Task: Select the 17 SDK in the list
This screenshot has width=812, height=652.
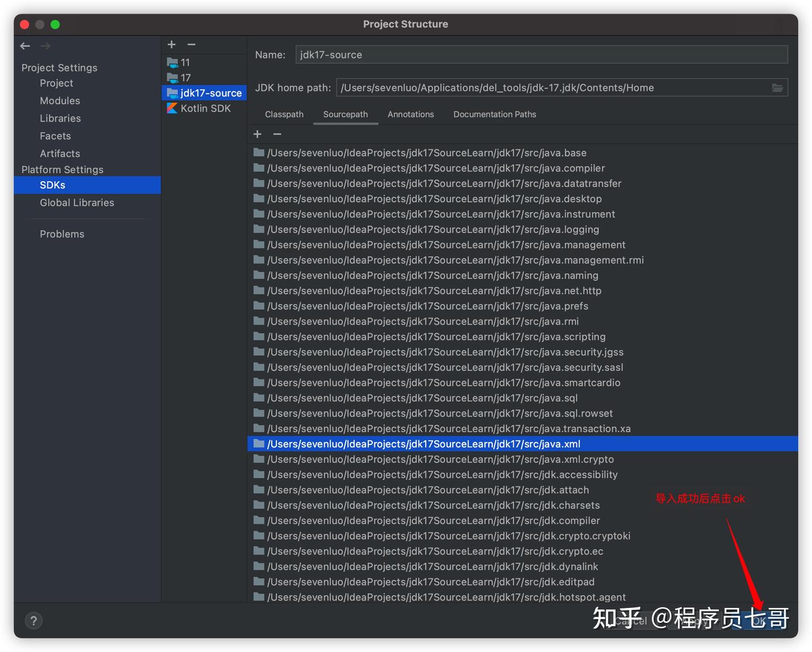Action: pos(185,77)
